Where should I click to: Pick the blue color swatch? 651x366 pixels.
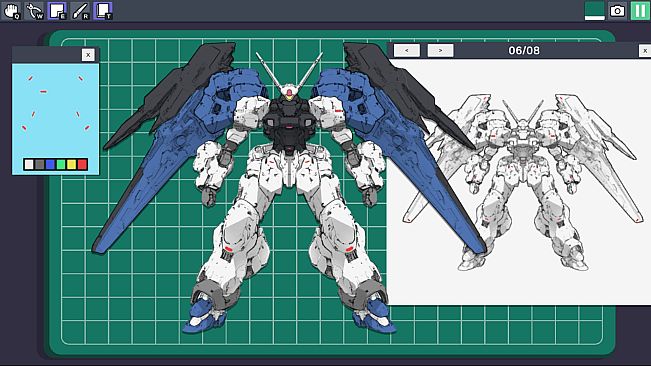(x=50, y=164)
